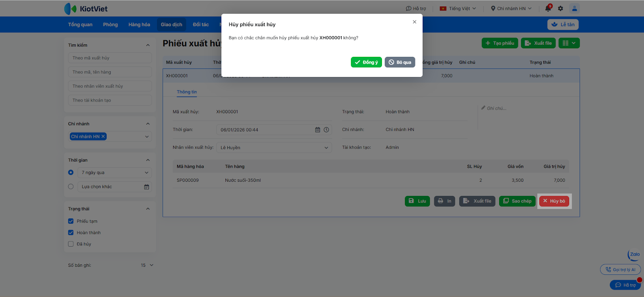This screenshot has width=644, height=297.
Task: Click the calendar icon in Thời gian field
Action: click(318, 130)
